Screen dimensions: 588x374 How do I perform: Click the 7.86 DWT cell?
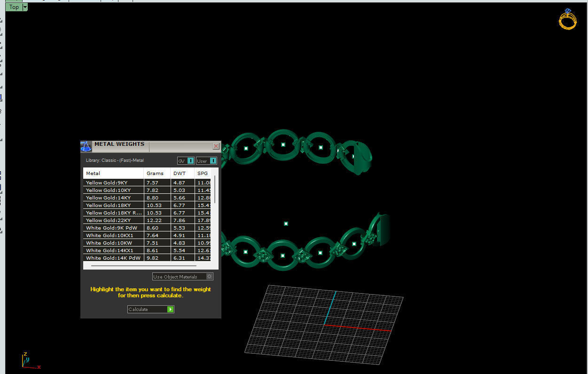point(182,220)
